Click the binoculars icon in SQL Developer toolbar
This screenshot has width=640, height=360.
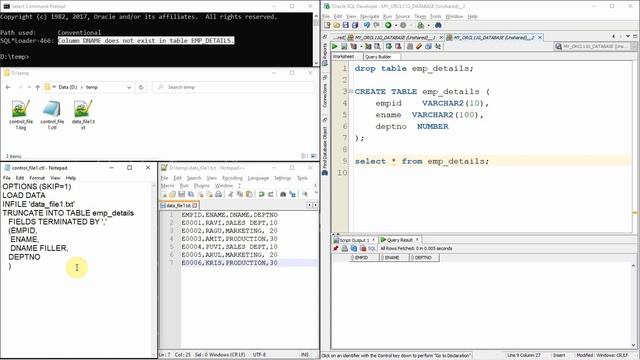click(x=438, y=25)
